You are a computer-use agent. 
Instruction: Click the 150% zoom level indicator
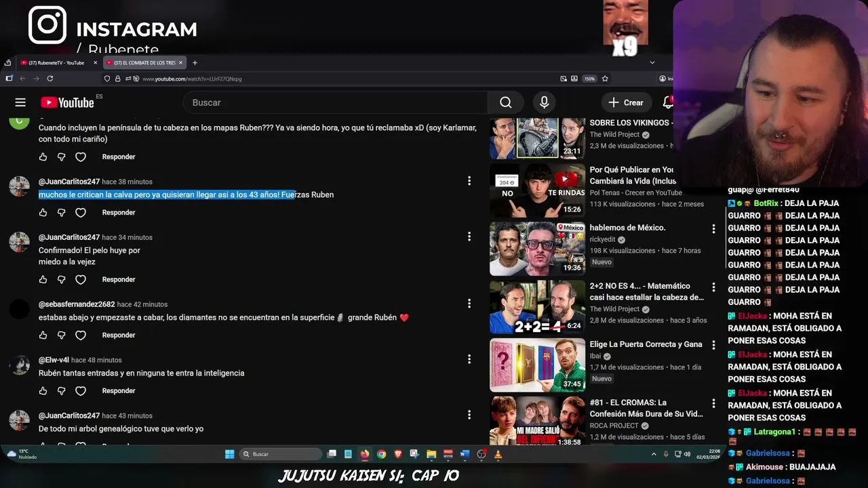pos(589,79)
